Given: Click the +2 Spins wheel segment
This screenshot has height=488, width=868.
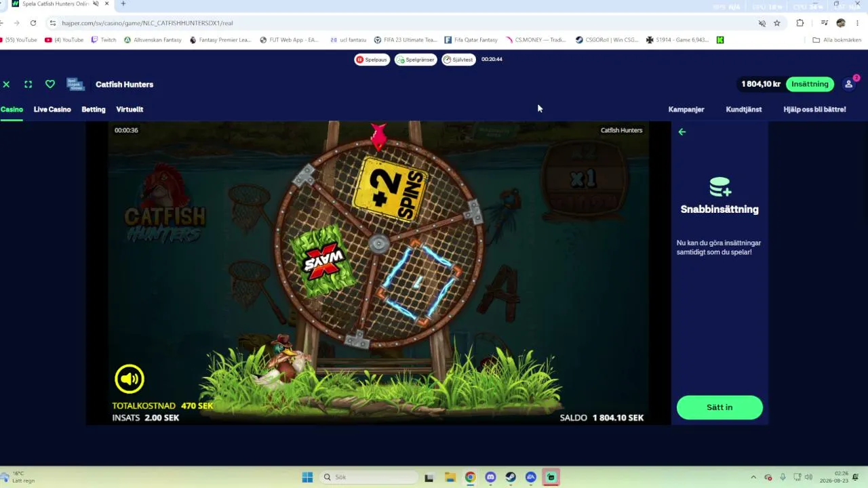Looking at the screenshot, I should (x=392, y=190).
